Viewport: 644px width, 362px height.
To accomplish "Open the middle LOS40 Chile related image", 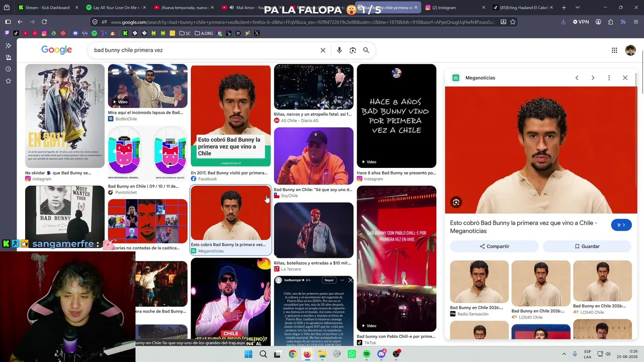I will (541, 283).
